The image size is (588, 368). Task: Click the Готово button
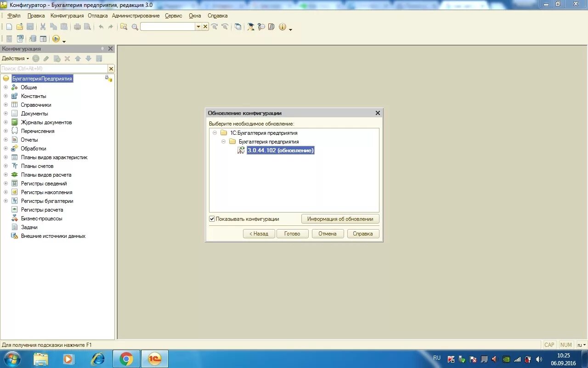(x=292, y=234)
